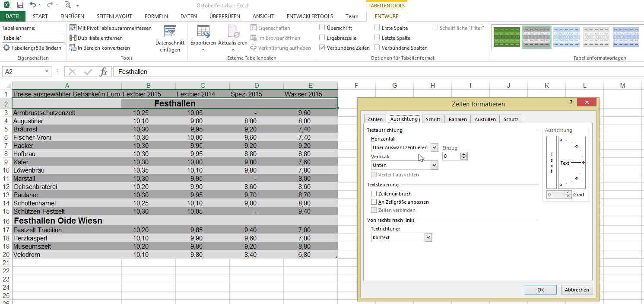Open the Textrichtung Kontext dropdown
The width and height of the screenshot is (644, 304).
428,237
